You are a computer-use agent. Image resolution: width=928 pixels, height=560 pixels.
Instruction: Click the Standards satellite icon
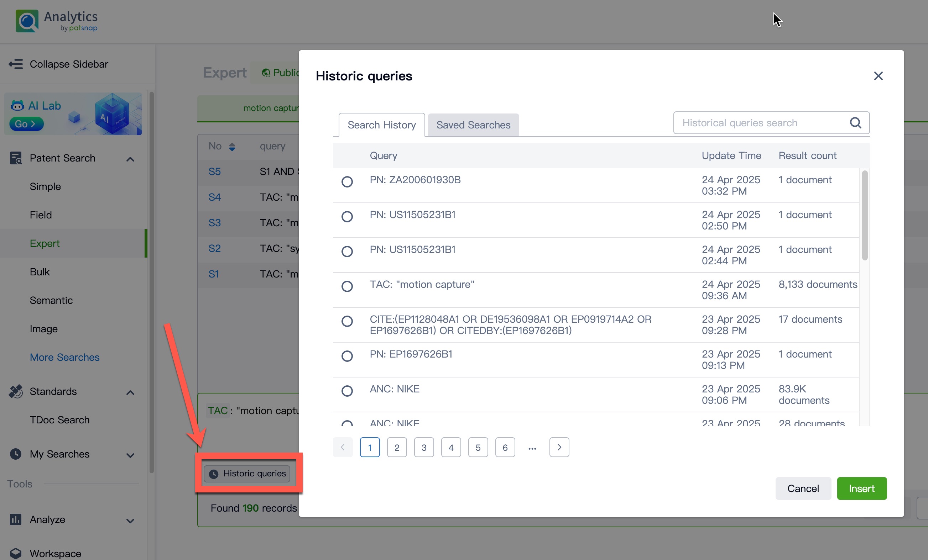pyautogui.click(x=16, y=391)
